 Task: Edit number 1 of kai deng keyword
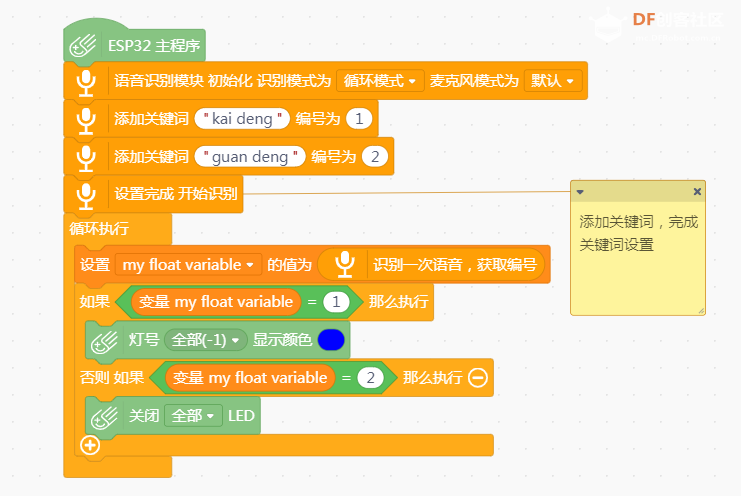(359, 119)
